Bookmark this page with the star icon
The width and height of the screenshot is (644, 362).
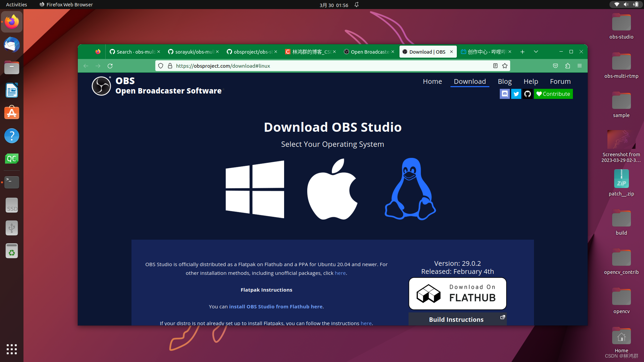(x=505, y=66)
